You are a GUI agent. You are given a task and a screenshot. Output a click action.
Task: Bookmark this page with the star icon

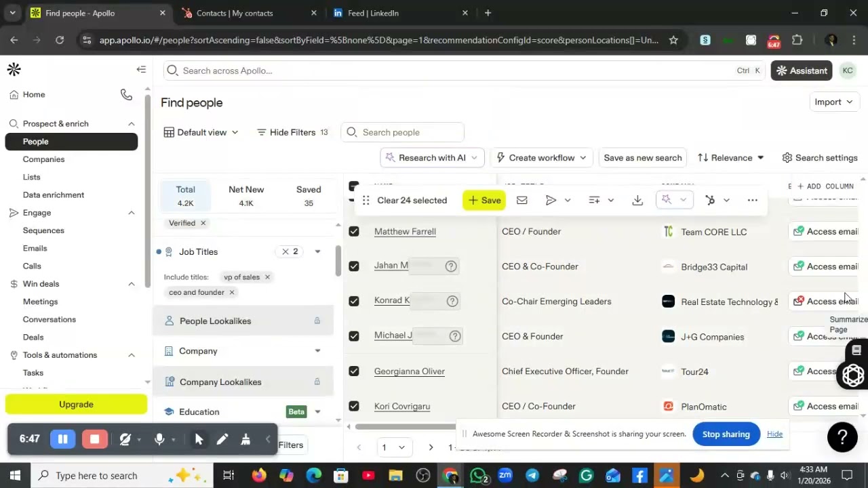(x=673, y=40)
